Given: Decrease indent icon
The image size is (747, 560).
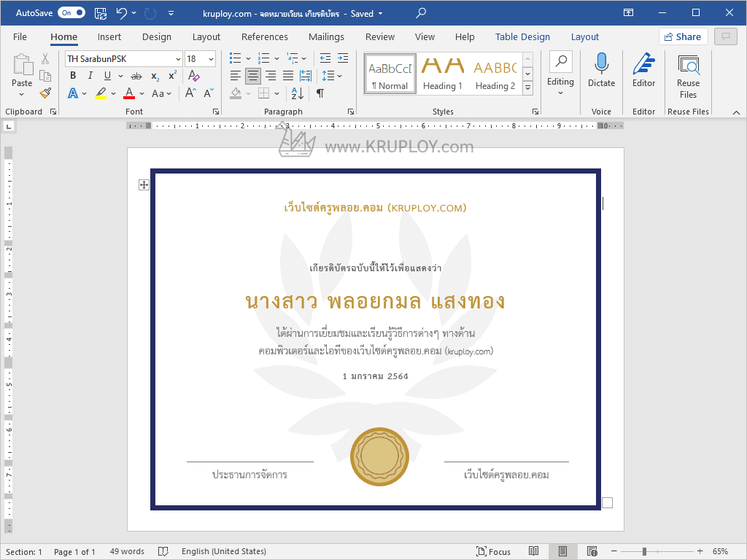Looking at the screenshot, I should pyautogui.click(x=325, y=58).
